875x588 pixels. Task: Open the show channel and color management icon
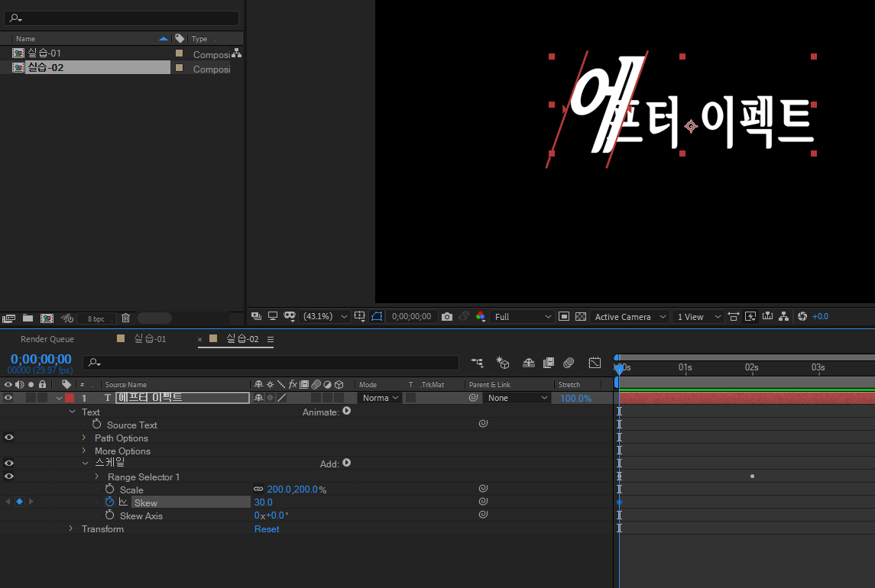pyautogui.click(x=480, y=316)
